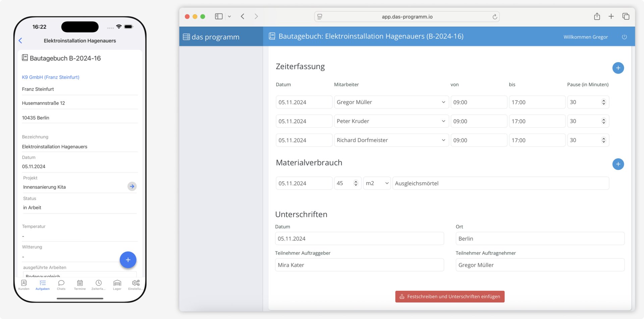Go back using the phone back chevron

[x=20, y=41]
